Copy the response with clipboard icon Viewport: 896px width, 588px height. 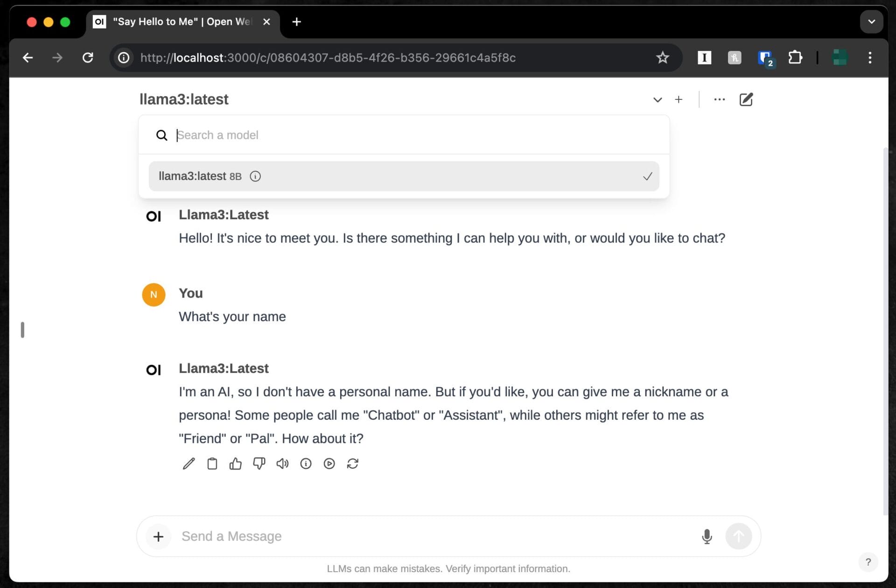click(x=212, y=463)
